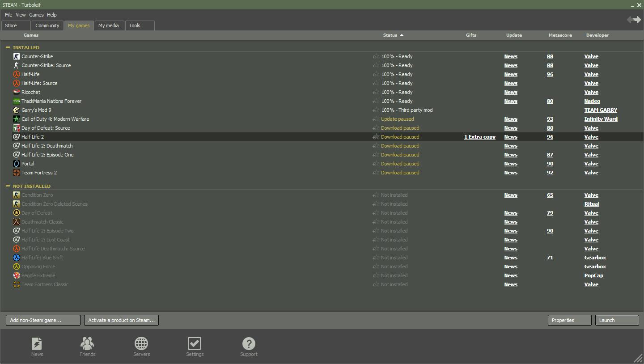Image resolution: width=644 pixels, height=364 pixels.
Task: Click the Ricochet game icon
Action: coord(17,92)
